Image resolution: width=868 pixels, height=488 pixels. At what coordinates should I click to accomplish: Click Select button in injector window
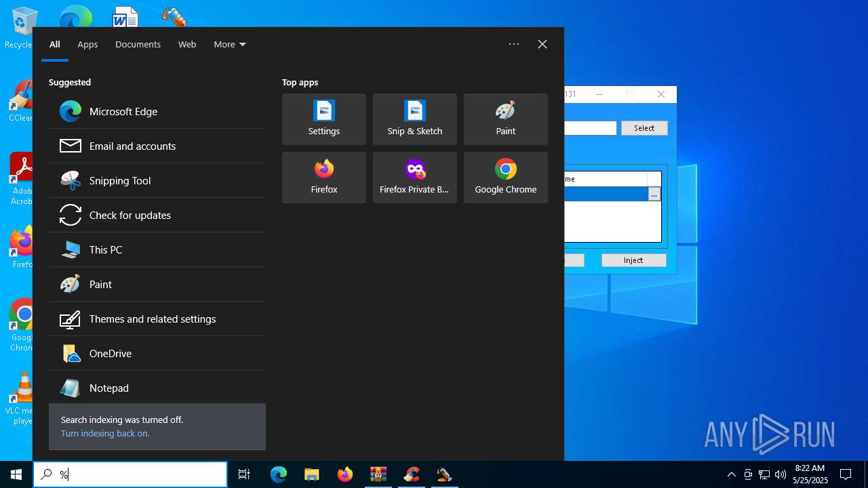(644, 128)
